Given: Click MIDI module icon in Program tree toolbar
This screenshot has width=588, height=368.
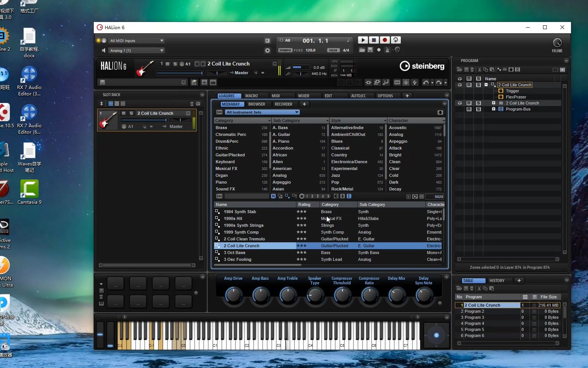Looking at the screenshot, I should [x=511, y=70].
